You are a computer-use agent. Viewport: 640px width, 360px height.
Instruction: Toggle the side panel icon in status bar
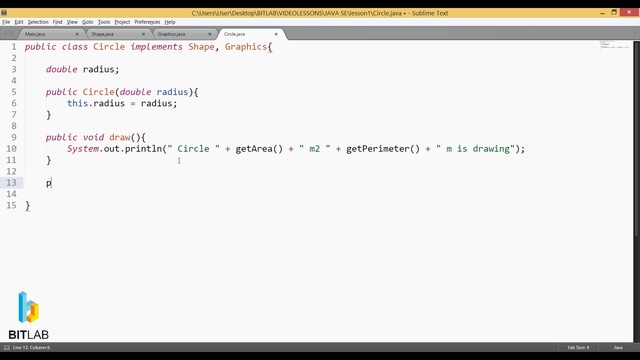tap(7, 347)
